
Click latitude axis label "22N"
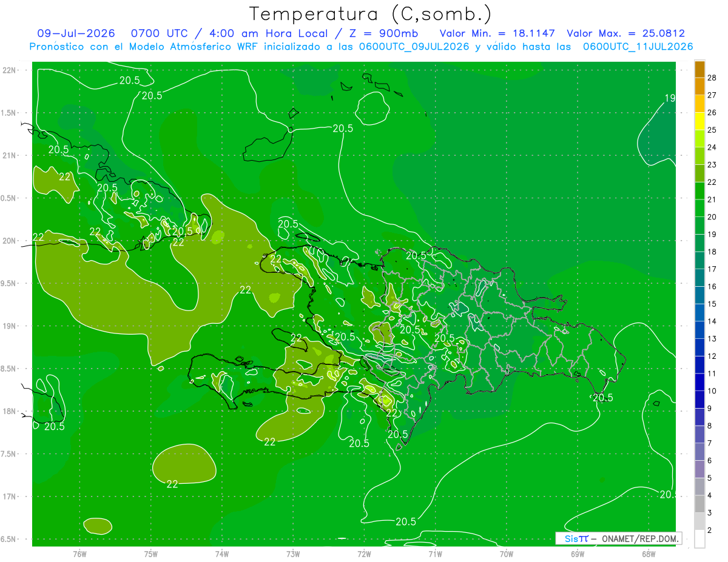click(9, 70)
